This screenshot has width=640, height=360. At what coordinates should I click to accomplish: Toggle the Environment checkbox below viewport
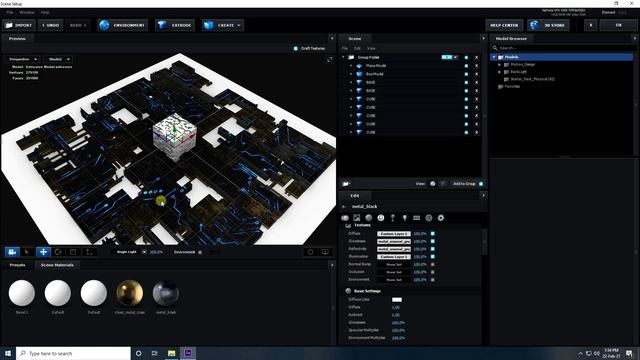click(200, 252)
